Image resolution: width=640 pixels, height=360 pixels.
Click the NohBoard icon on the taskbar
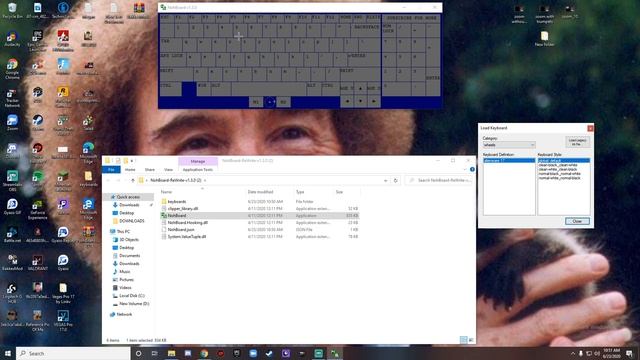(335, 353)
